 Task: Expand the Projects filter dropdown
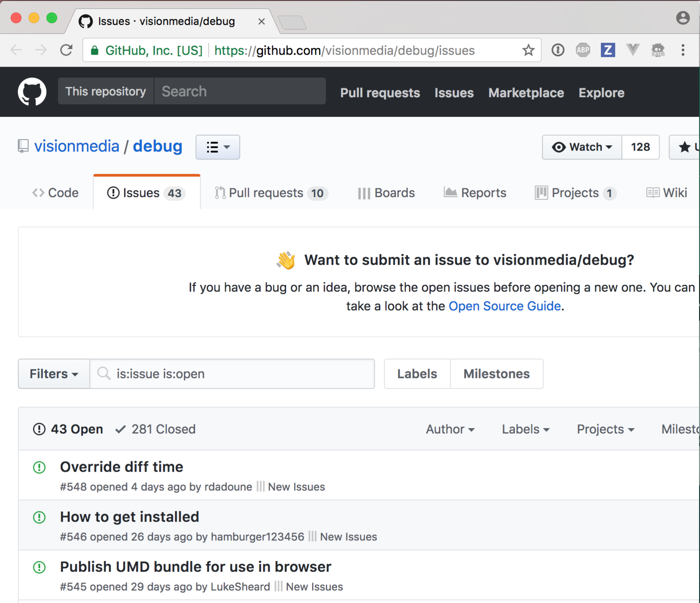(606, 429)
